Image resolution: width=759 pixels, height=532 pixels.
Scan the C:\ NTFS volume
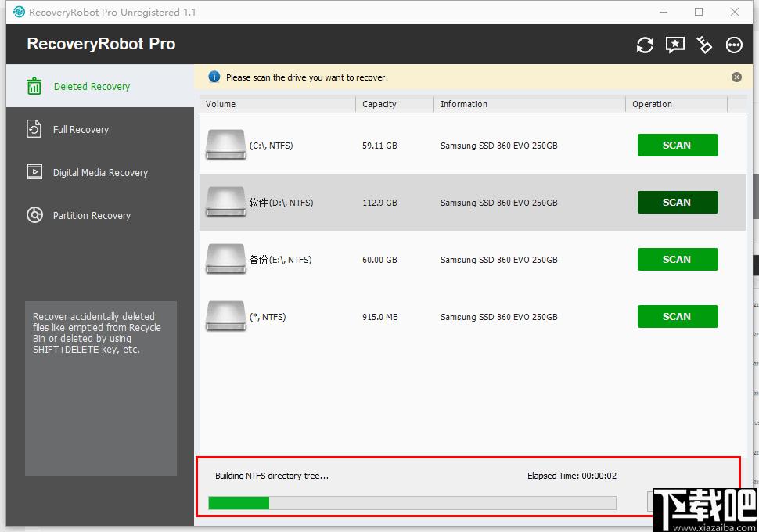(x=677, y=146)
